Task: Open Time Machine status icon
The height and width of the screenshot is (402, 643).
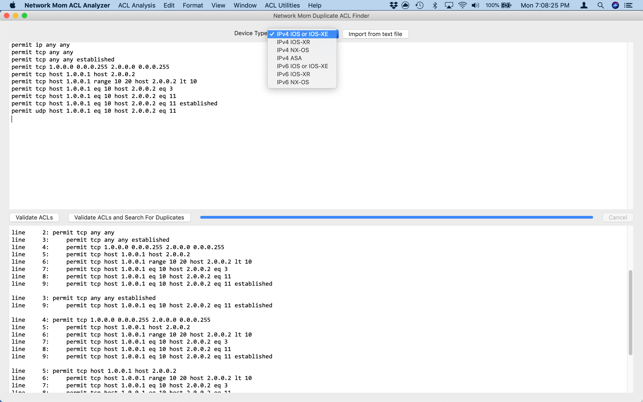Action: pos(419,5)
